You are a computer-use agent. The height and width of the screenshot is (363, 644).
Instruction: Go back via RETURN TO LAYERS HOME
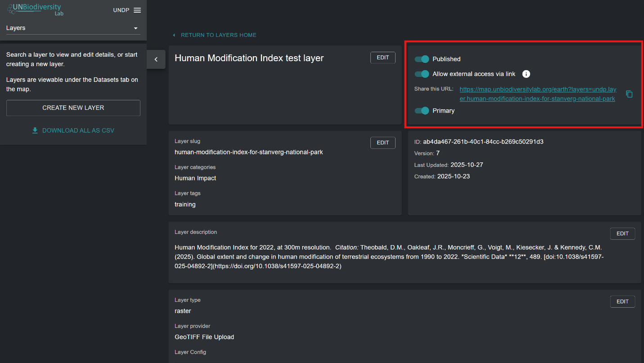218,35
